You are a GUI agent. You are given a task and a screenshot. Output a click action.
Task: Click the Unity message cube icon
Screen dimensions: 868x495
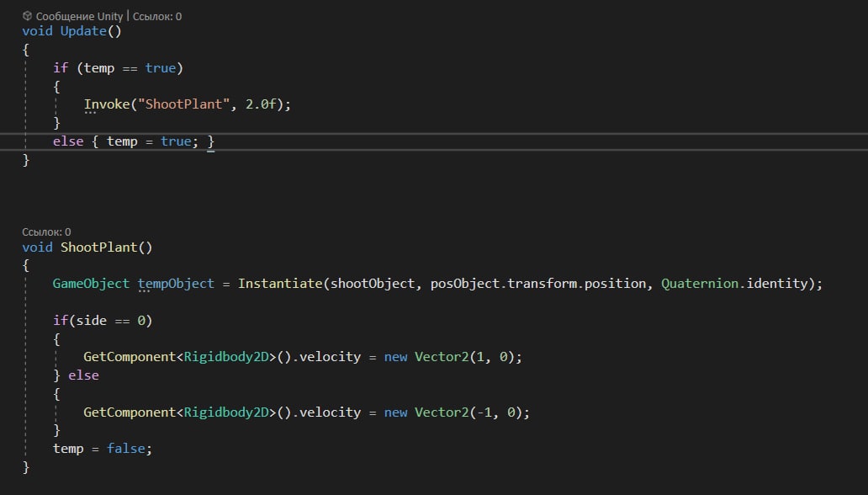click(27, 16)
